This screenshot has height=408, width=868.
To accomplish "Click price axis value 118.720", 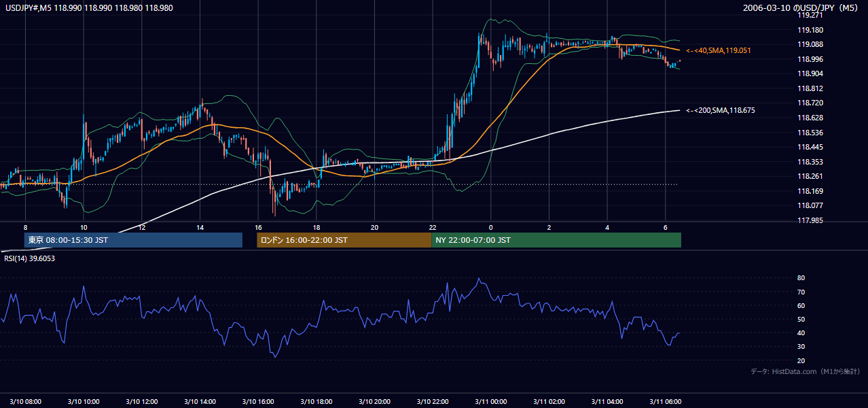I will pyautogui.click(x=811, y=103).
